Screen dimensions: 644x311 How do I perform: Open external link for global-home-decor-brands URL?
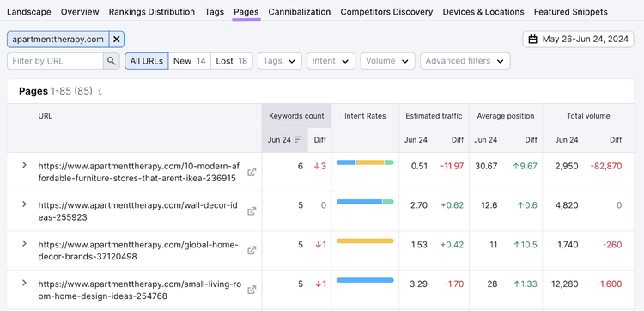[252, 251]
